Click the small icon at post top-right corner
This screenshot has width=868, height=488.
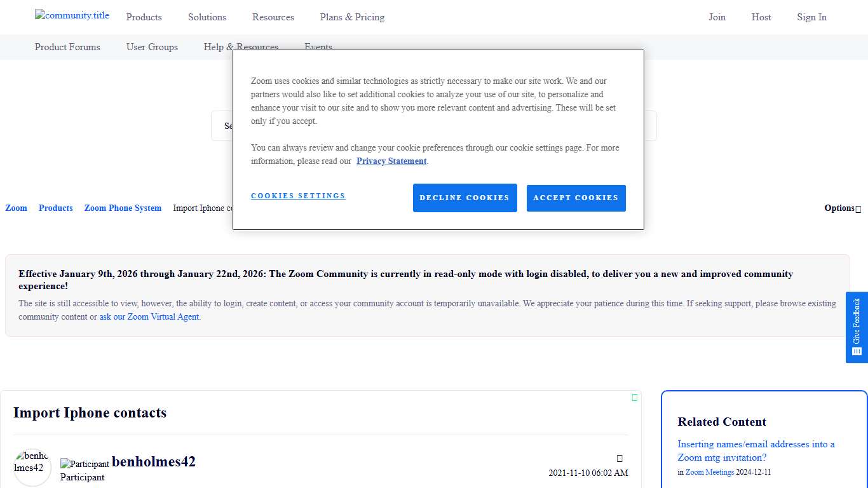(634, 398)
